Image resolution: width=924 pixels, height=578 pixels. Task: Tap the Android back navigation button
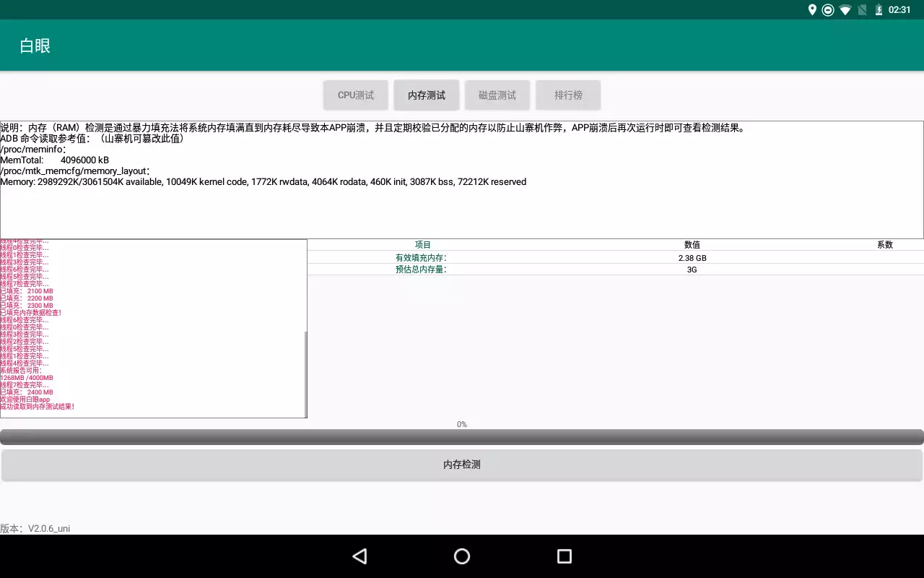359,556
